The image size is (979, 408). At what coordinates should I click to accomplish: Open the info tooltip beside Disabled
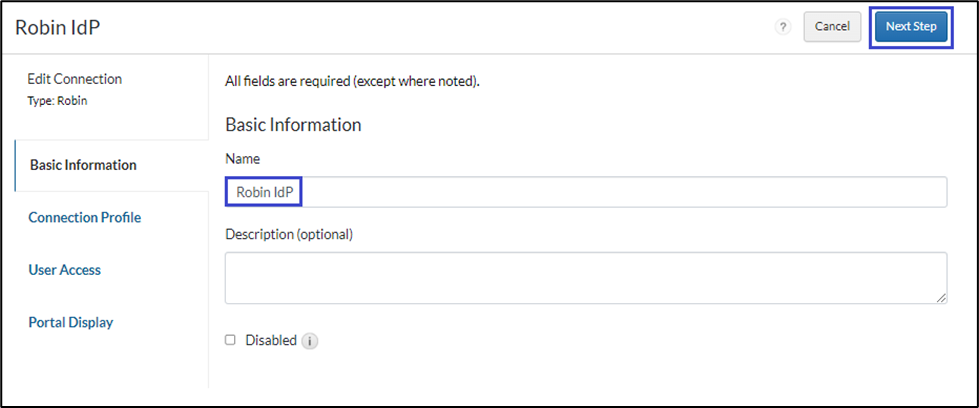pyautogui.click(x=310, y=341)
